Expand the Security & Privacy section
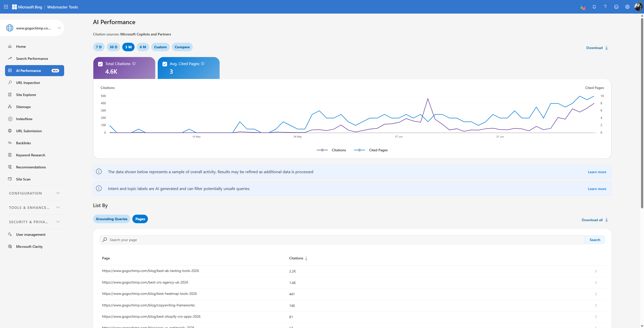This screenshot has width=644, height=328. coord(34,222)
